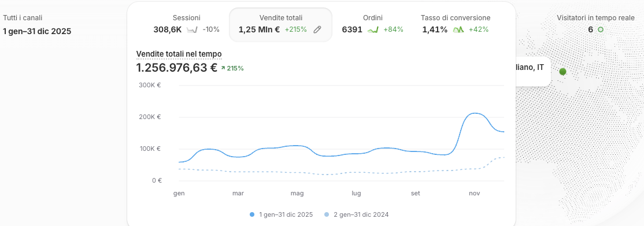Click the 6391 orders value

click(x=352, y=29)
